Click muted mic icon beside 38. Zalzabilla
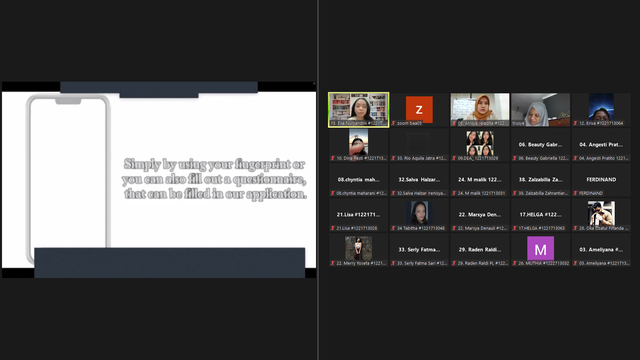Image resolution: width=640 pixels, height=360 pixels. (515, 193)
